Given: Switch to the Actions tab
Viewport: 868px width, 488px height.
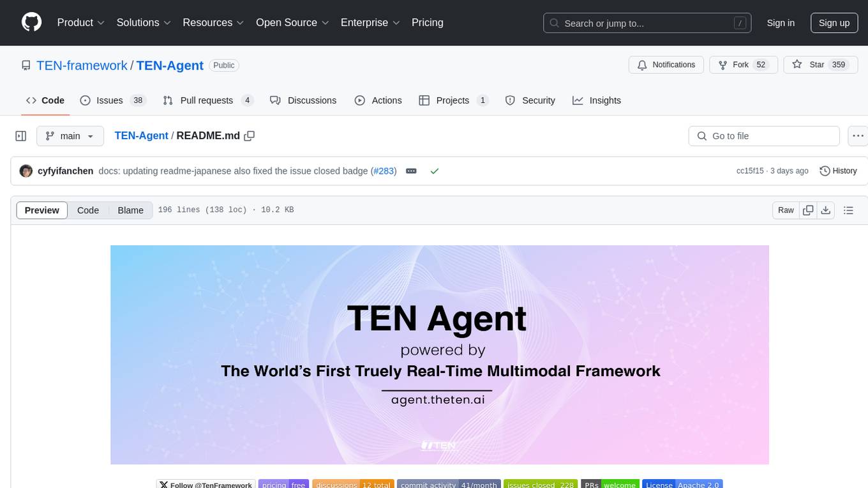Looking at the screenshot, I should pyautogui.click(x=378, y=100).
